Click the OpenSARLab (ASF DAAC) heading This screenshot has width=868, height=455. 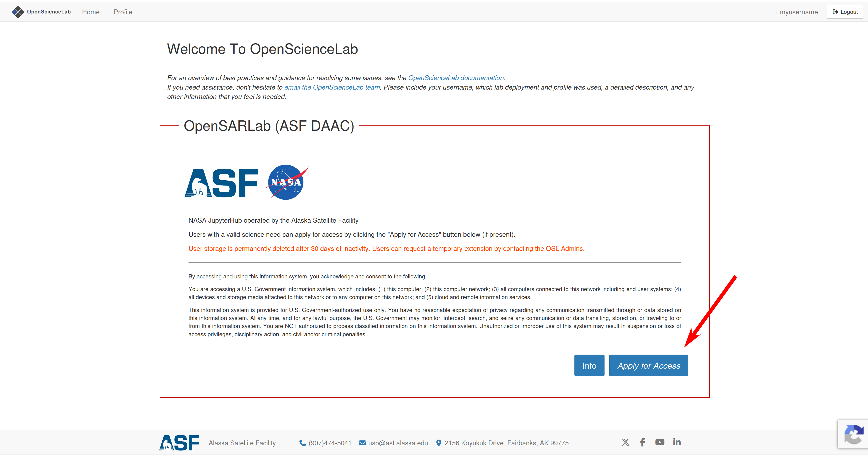coord(269,126)
